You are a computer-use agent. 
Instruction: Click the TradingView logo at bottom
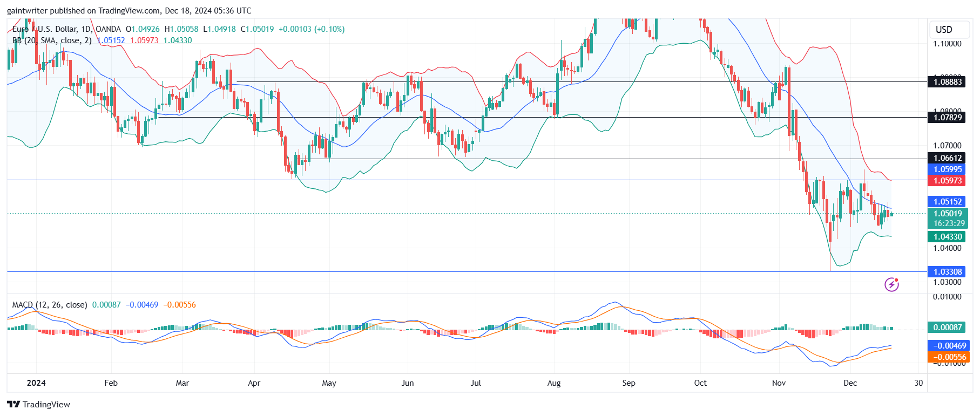pos(39,404)
